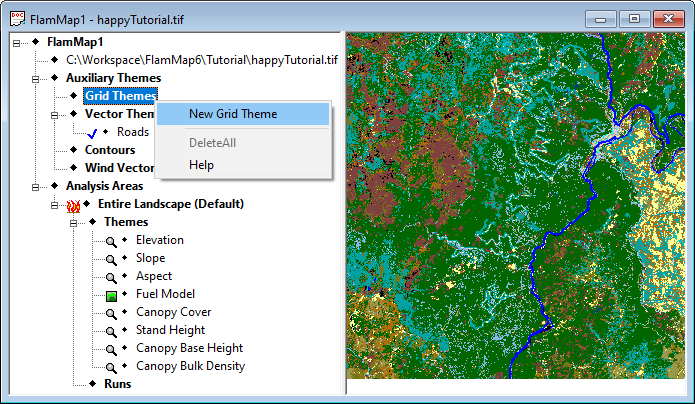Click the green display icon beside Fuel Model
The width and height of the screenshot is (695, 404).
click(x=111, y=296)
